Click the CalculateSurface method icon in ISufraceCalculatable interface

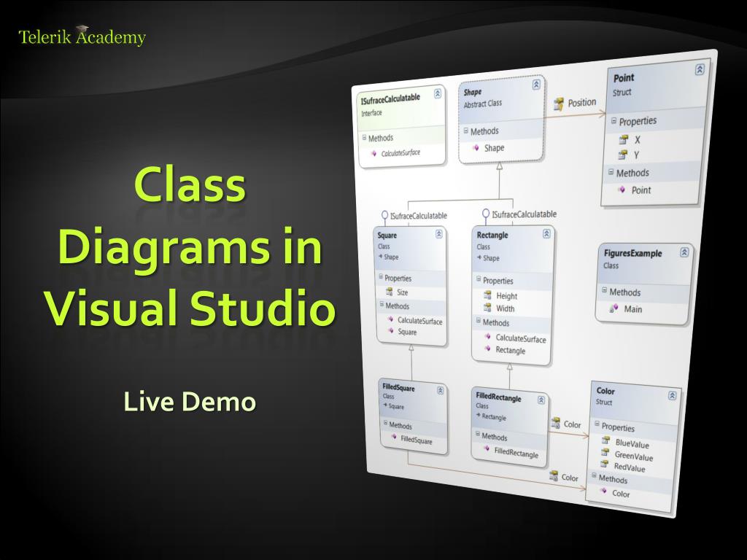coord(374,153)
